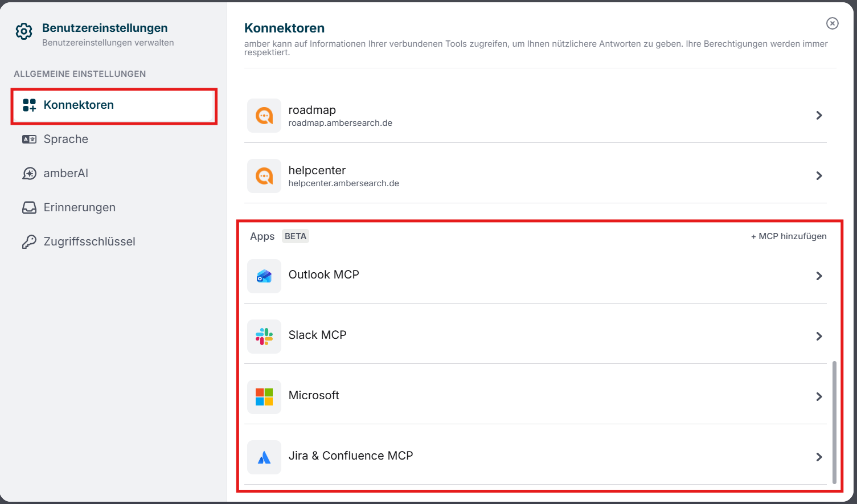
Task: Click the Slack MCP logo icon
Action: click(264, 337)
